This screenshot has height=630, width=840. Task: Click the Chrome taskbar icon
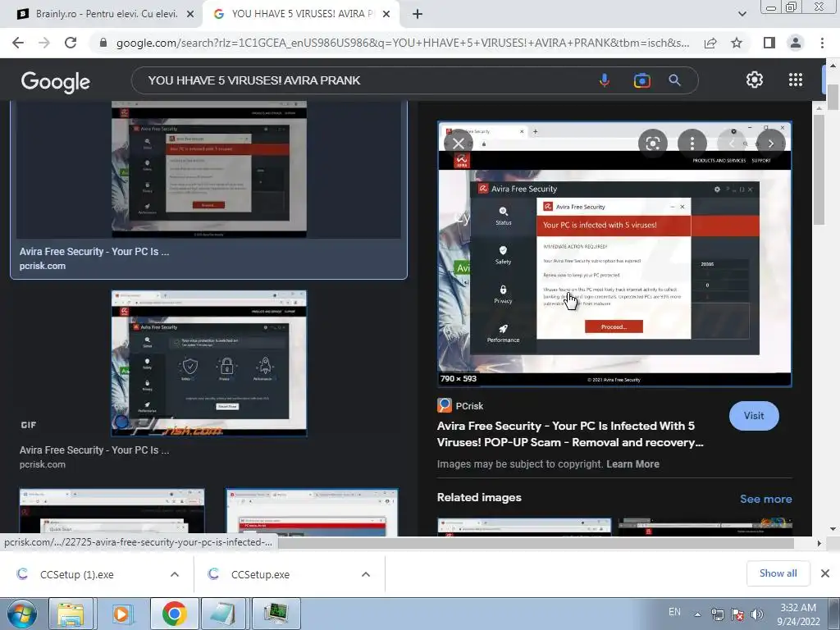(174, 614)
